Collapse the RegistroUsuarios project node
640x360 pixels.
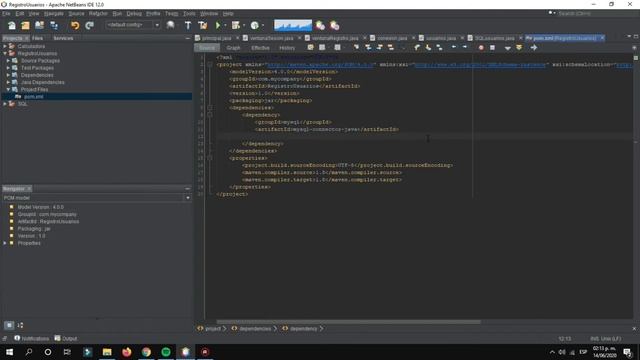pyautogui.click(x=5, y=53)
